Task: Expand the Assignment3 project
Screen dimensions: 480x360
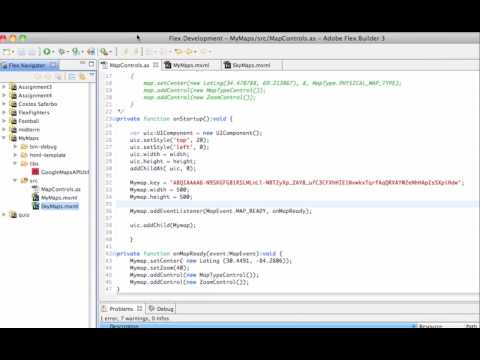Action: click(x=4, y=87)
